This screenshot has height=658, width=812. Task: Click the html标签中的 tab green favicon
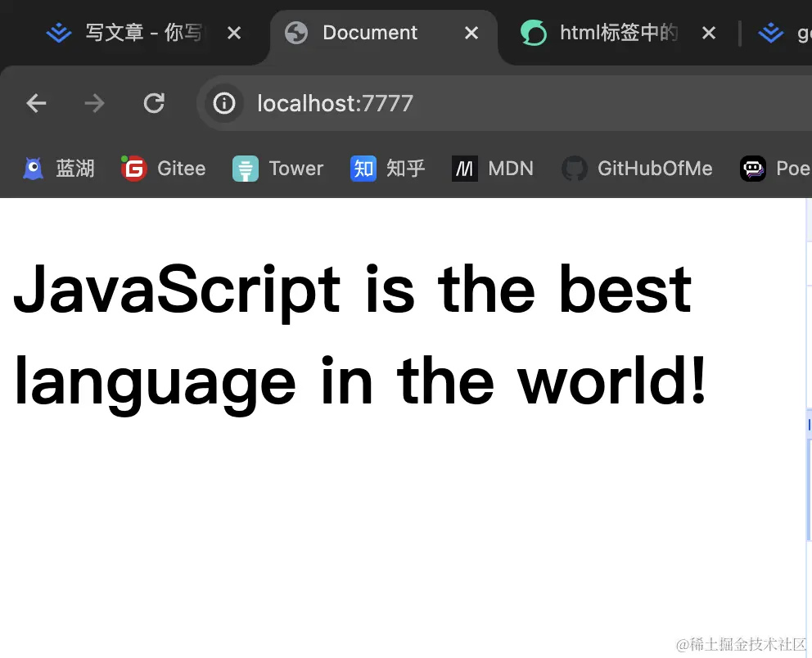tap(534, 33)
